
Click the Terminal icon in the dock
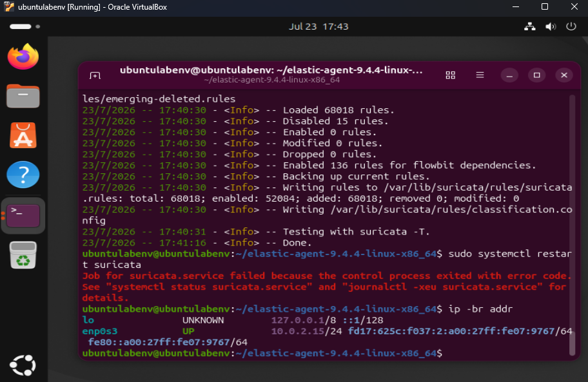tap(23, 215)
